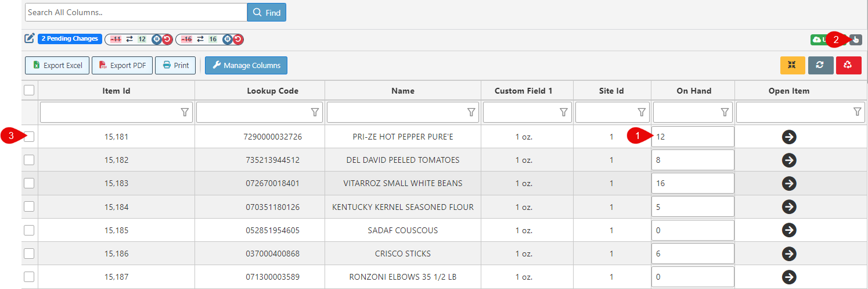Open the Name column filter menu
Screen dimensions: 868x289
[x=471, y=112]
